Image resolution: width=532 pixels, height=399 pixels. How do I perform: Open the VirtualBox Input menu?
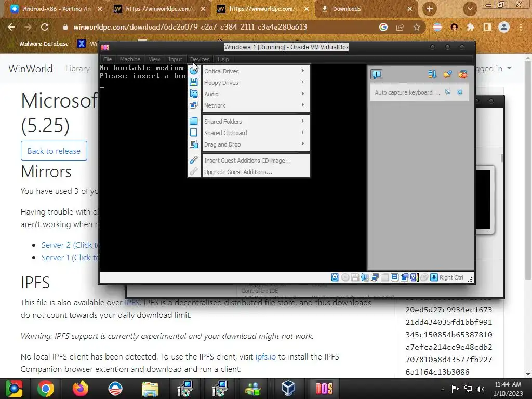(175, 59)
